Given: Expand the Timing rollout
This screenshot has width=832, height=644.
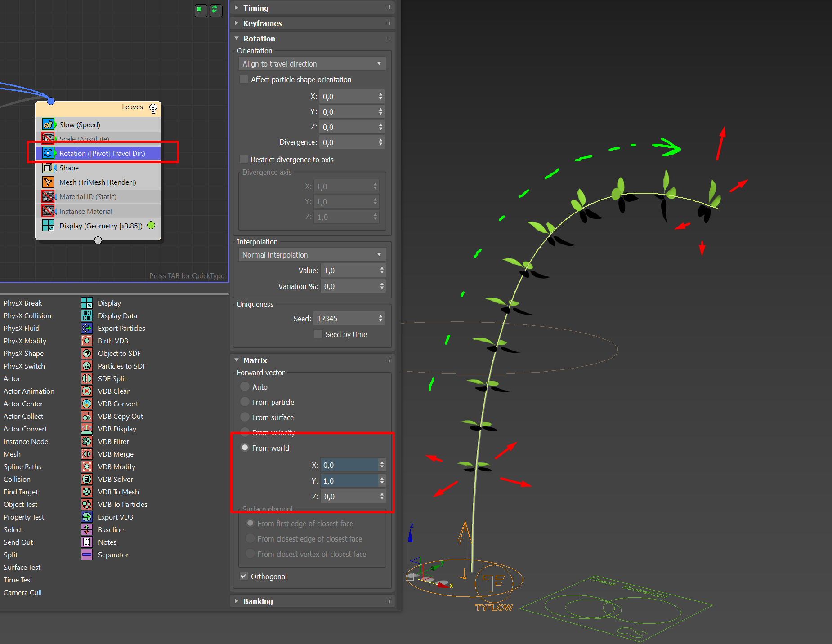Looking at the screenshot, I should point(256,8).
